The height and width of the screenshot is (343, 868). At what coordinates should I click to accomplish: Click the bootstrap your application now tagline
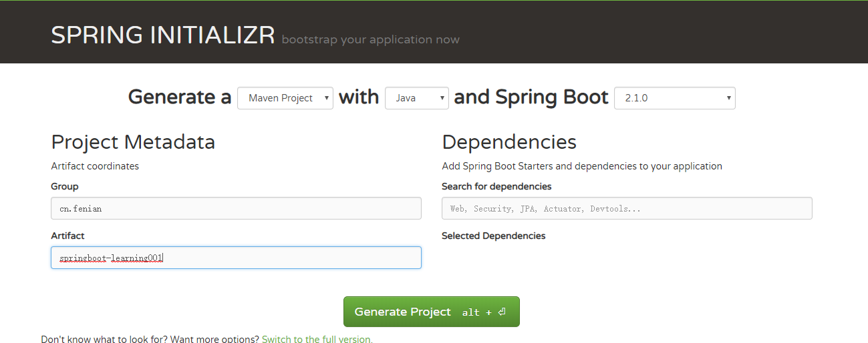coord(371,39)
